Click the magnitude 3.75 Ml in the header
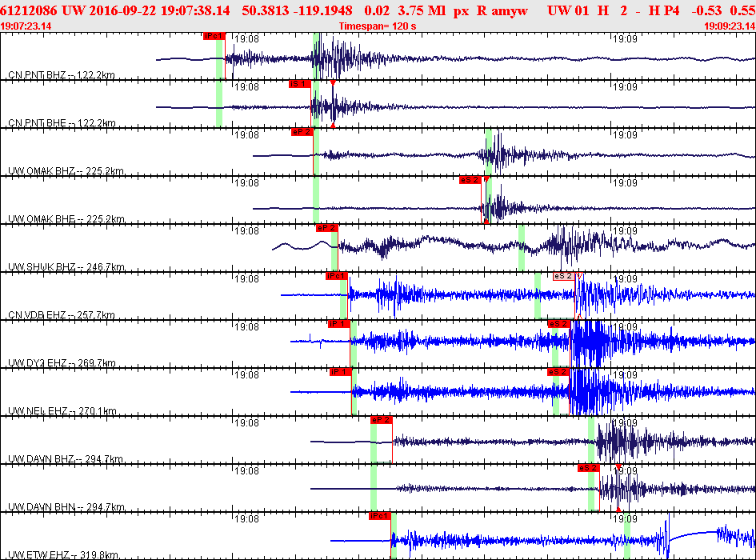This screenshot has width=756, height=560. coord(422,10)
